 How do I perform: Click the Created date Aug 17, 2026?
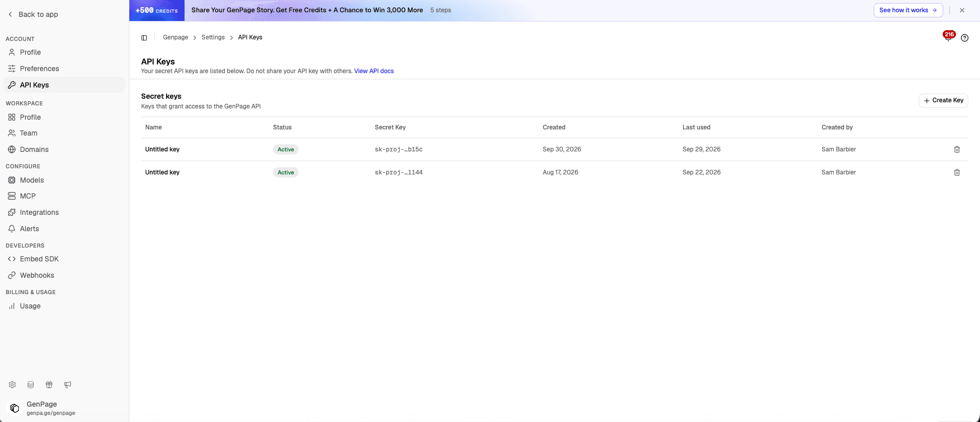(560, 172)
